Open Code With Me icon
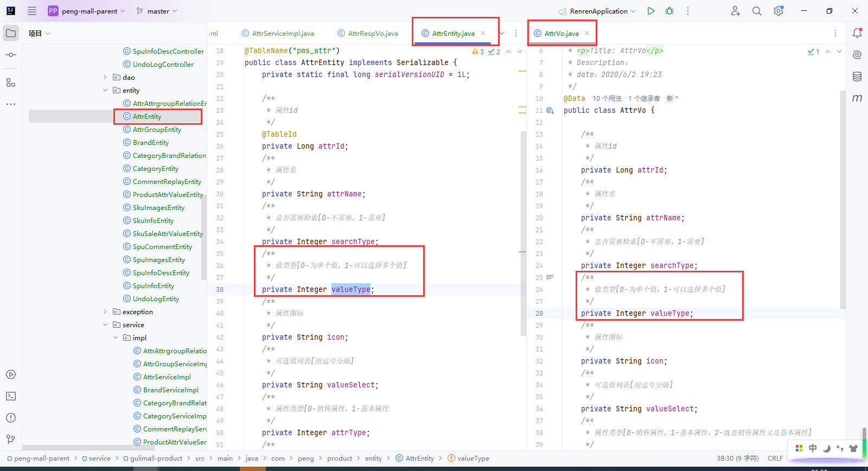 click(x=735, y=11)
